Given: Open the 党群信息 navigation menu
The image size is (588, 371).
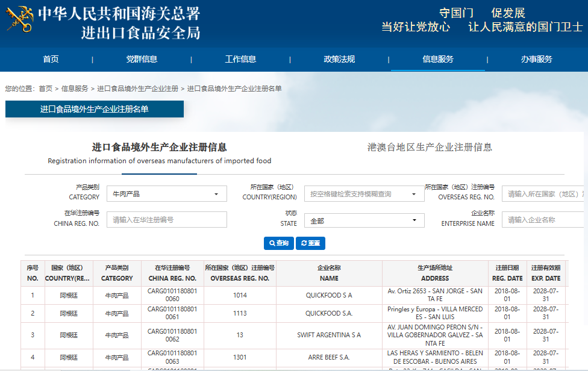Looking at the screenshot, I should tap(142, 59).
